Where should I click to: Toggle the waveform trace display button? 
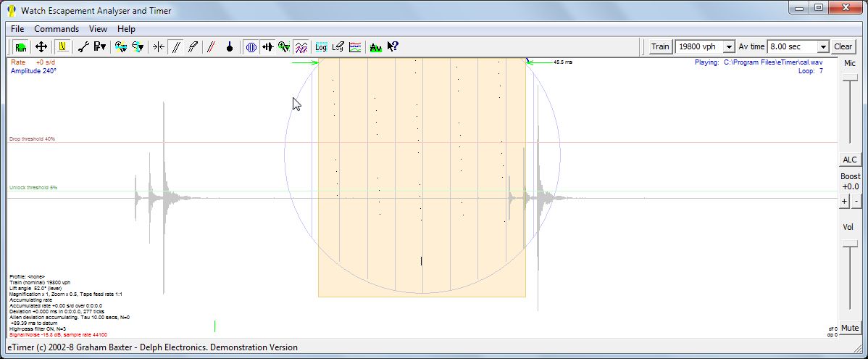268,46
